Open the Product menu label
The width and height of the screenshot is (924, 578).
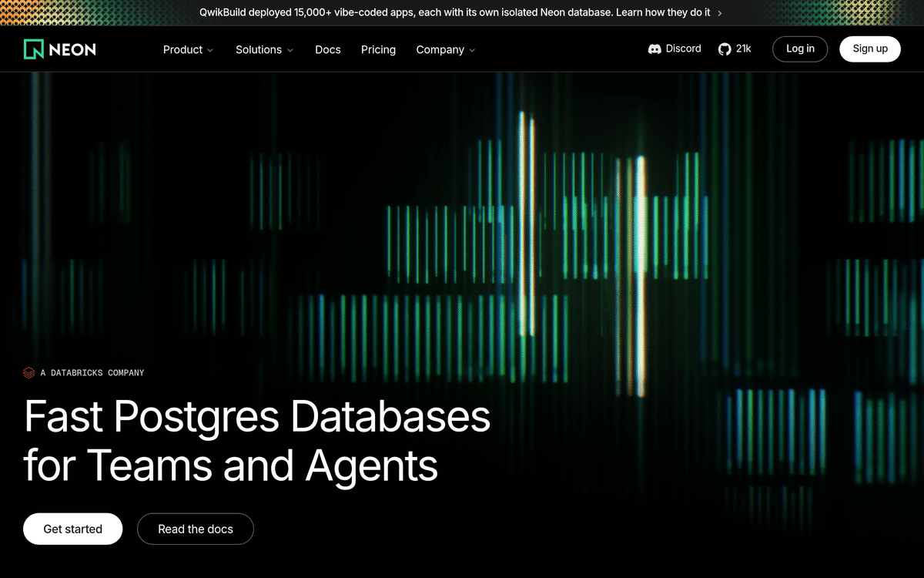pyautogui.click(x=182, y=49)
